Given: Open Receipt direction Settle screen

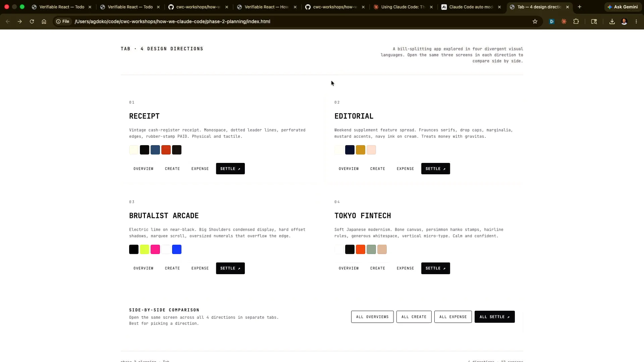Looking at the screenshot, I should point(230,169).
